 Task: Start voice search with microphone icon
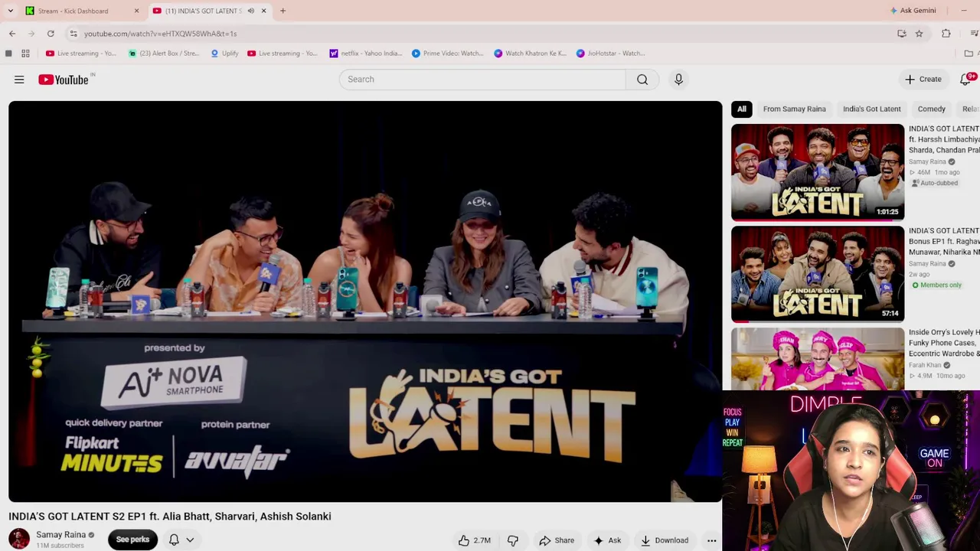(x=678, y=80)
